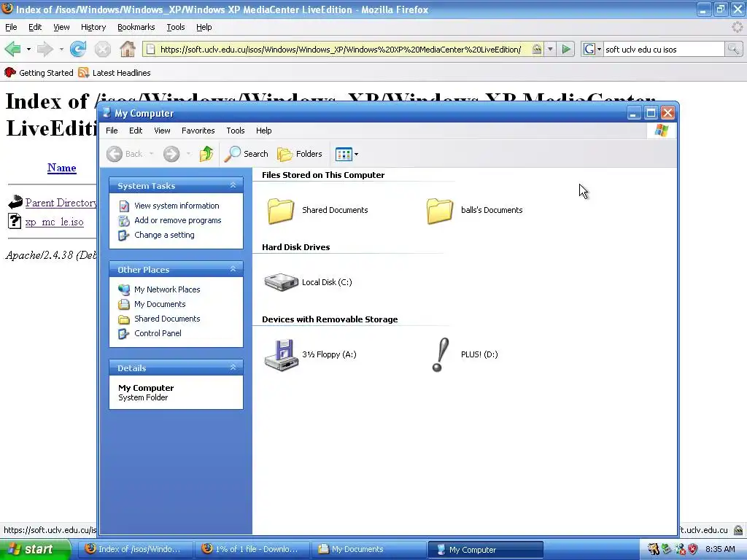Open the My Computer Help menu

pyautogui.click(x=263, y=131)
